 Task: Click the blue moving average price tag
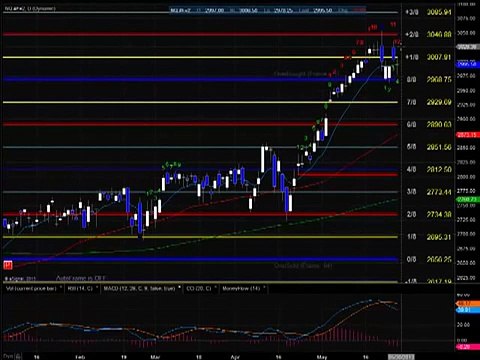467,64
